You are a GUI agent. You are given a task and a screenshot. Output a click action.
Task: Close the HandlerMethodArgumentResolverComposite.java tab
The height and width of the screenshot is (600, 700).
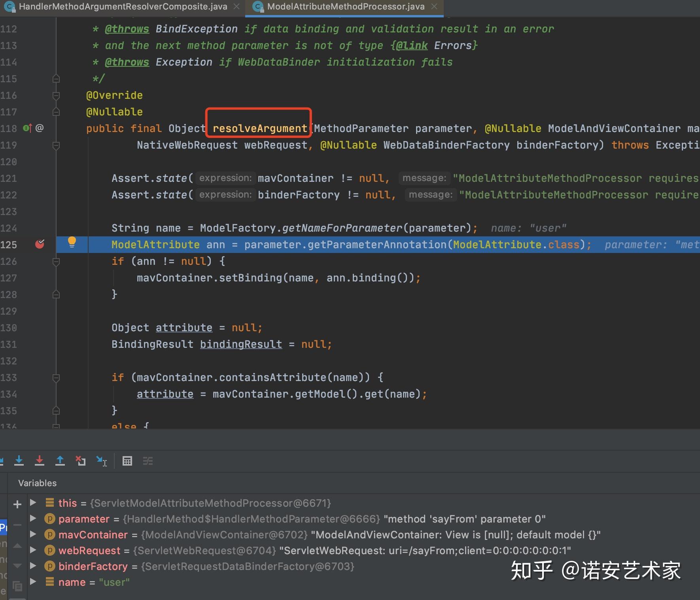coord(236,7)
